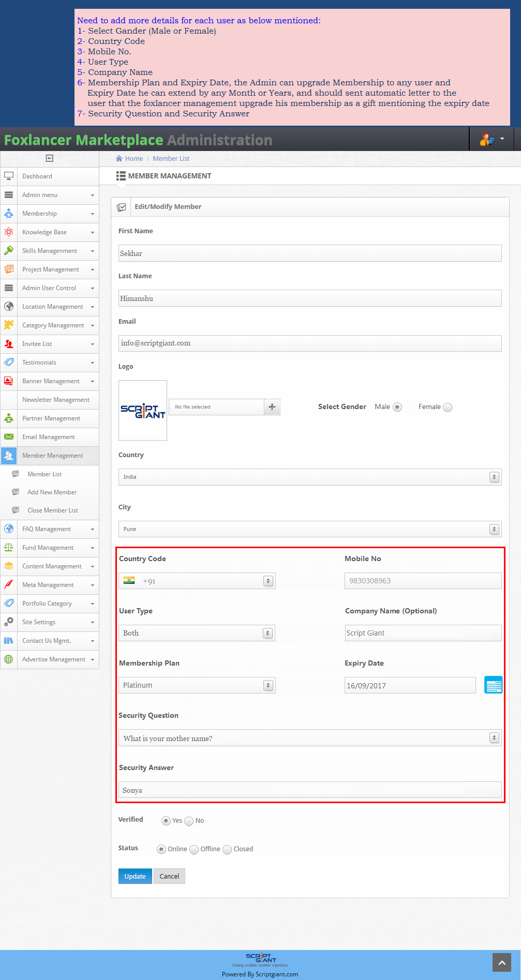Click the Mobile No input field
Viewport: 521px width, 980px height.
pos(423,581)
